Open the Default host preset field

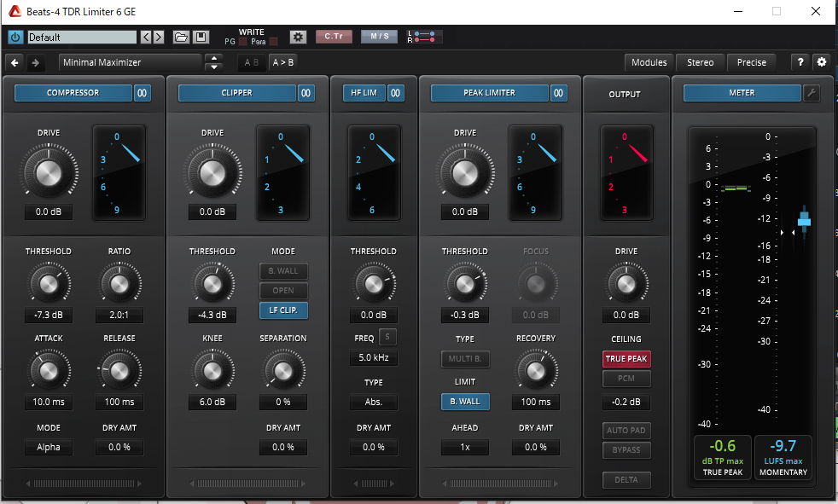[82, 37]
